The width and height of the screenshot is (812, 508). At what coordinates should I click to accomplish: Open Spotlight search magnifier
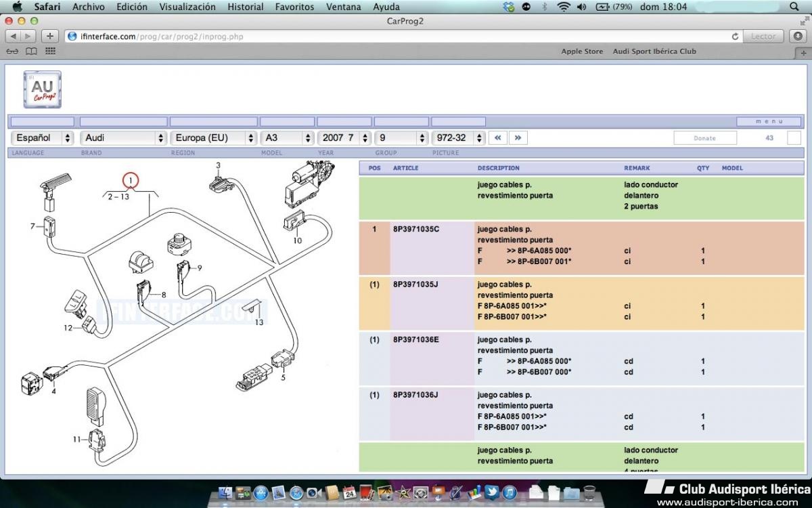click(x=794, y=7)
